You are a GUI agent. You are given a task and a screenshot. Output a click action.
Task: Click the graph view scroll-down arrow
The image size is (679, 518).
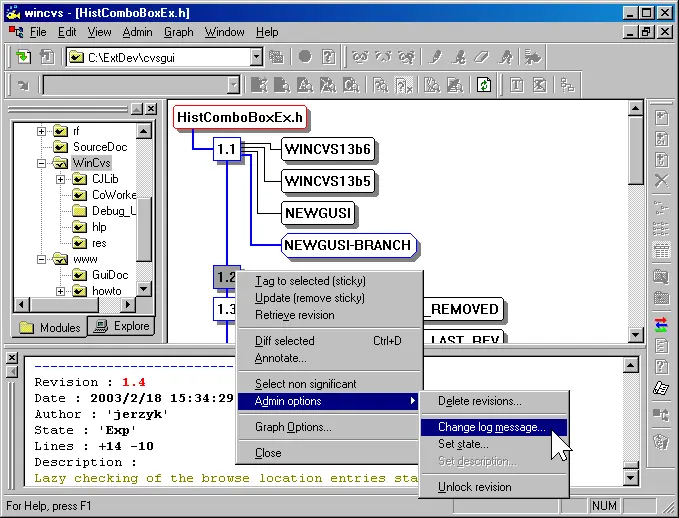pos(635,334)
